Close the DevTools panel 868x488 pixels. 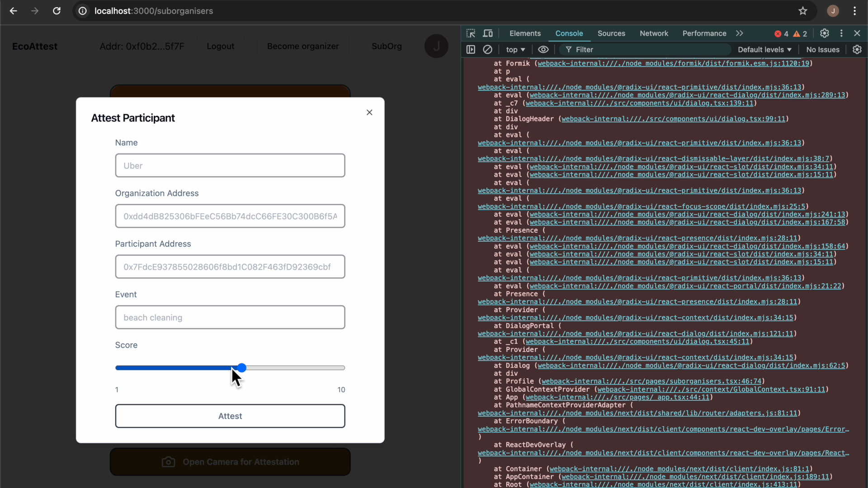[x=857, y=33]
